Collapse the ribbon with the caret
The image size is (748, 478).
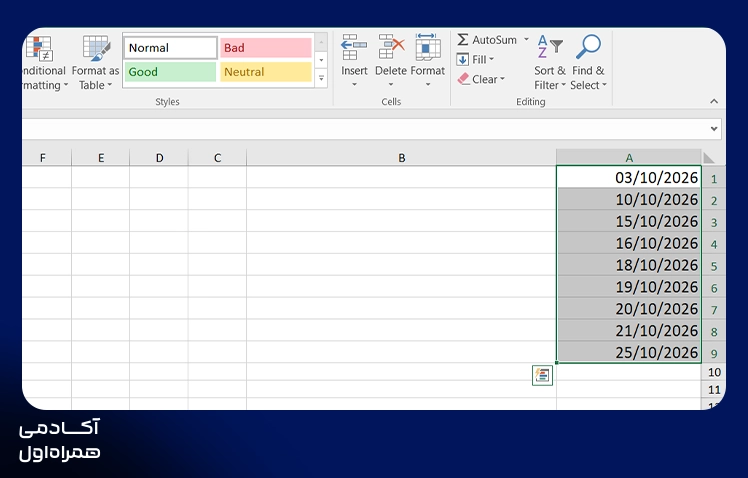click(714, 101)
